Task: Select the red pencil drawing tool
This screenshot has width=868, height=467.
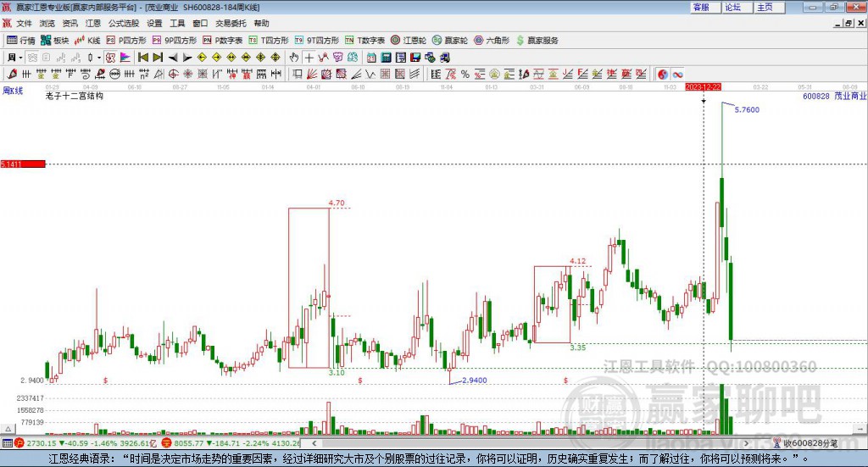Action: [x=12, y=74]
